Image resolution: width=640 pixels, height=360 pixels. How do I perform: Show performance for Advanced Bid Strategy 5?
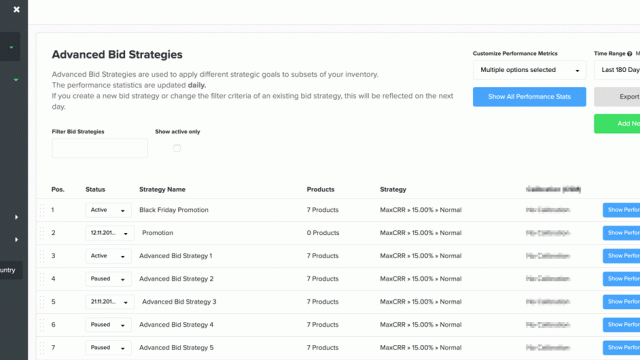[621, 348]
